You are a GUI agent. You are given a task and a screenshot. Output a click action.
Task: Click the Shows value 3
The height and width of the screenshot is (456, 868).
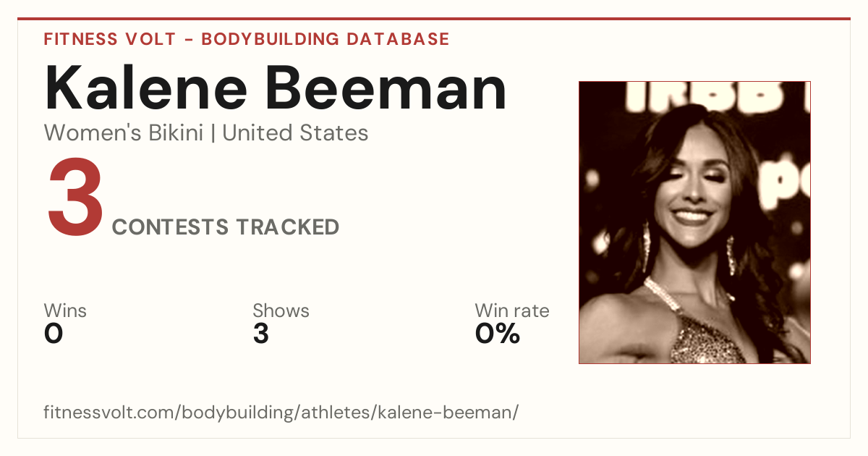261,334
